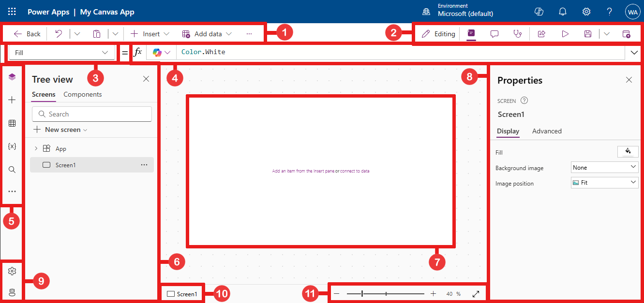This screenshot has height=303, width=644.
Task: Open command bar more options ellipsis
Action: tap(249, 34)
